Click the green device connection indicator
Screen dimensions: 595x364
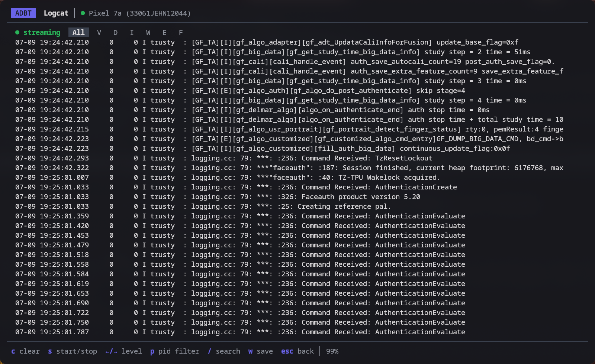click(83, 13)
